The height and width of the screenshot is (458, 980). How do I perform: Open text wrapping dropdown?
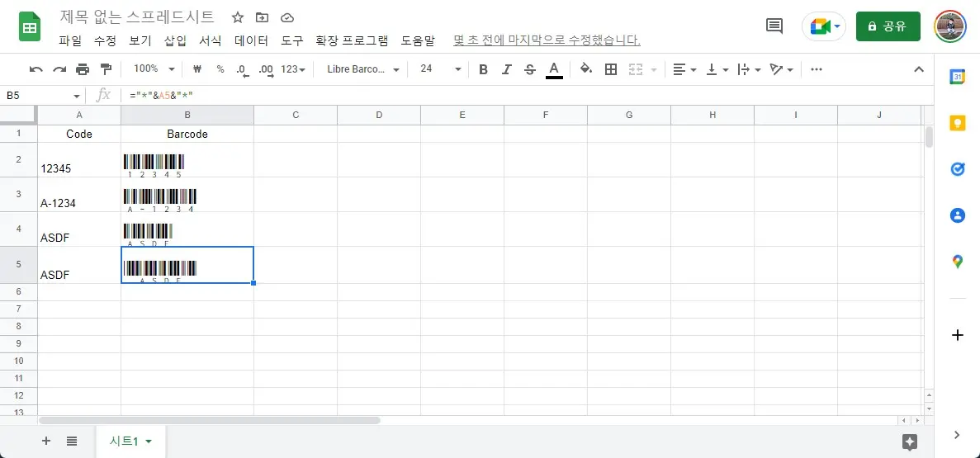point(749,69)
